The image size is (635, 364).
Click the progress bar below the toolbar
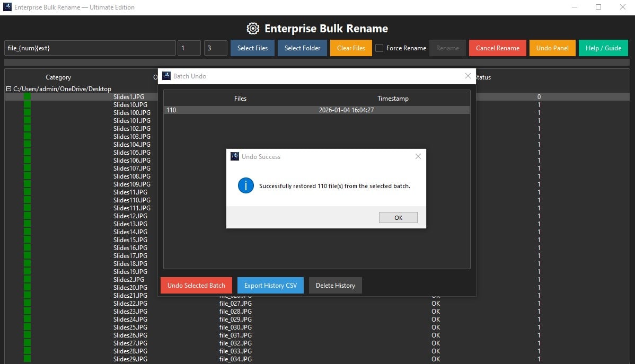coord(316,63)
